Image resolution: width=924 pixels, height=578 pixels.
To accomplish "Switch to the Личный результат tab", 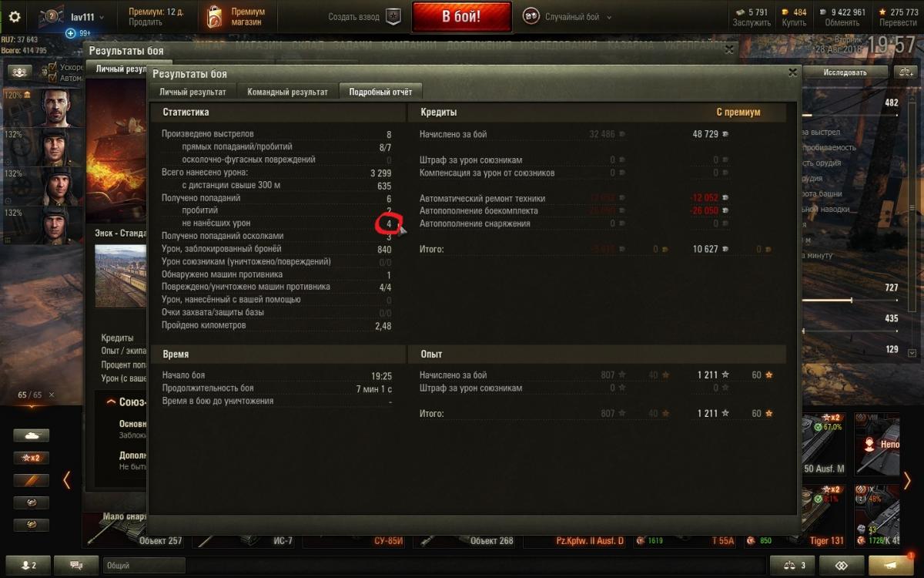I will [192, 92].
